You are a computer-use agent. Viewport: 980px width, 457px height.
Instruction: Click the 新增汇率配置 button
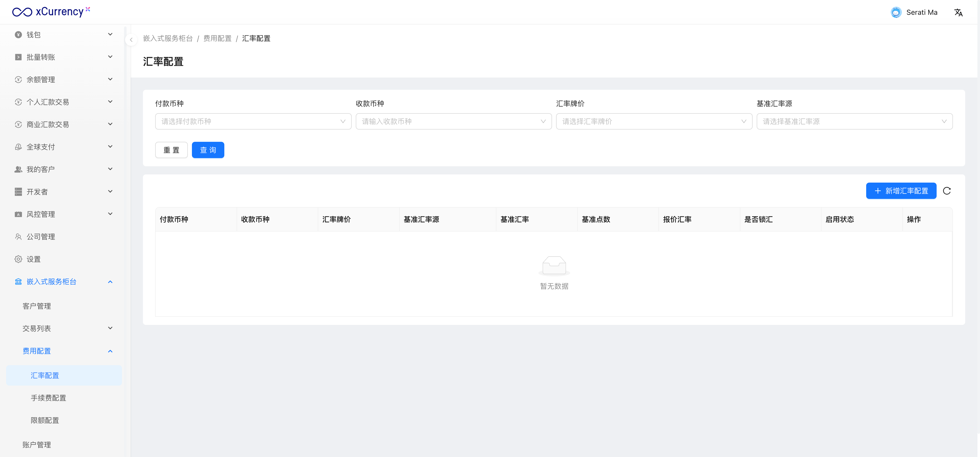tap(901, 191)
